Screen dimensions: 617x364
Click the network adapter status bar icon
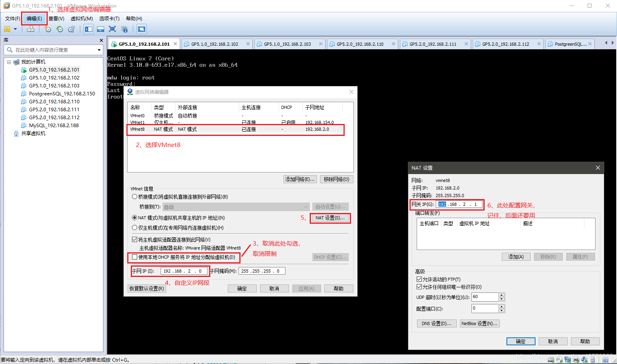pyautogui.click(x=567, y=359)
